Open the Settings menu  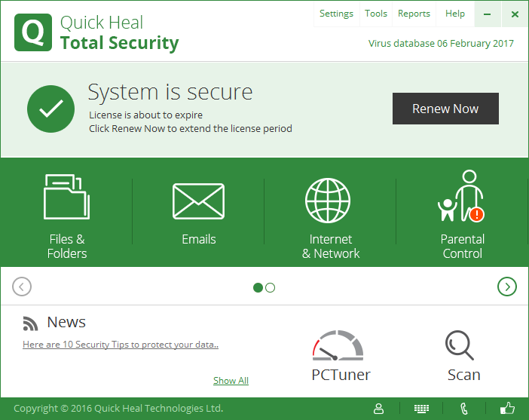336,14
